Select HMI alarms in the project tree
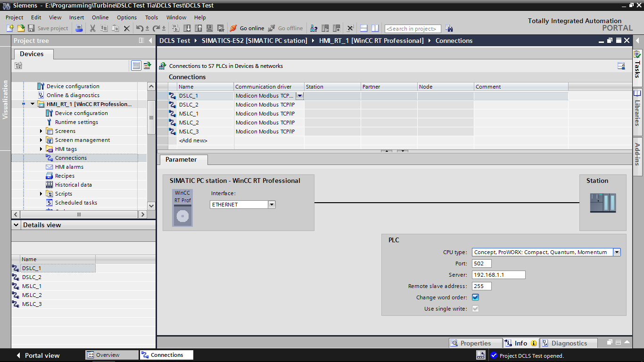The image size is (644, 362). pos(69,167)
